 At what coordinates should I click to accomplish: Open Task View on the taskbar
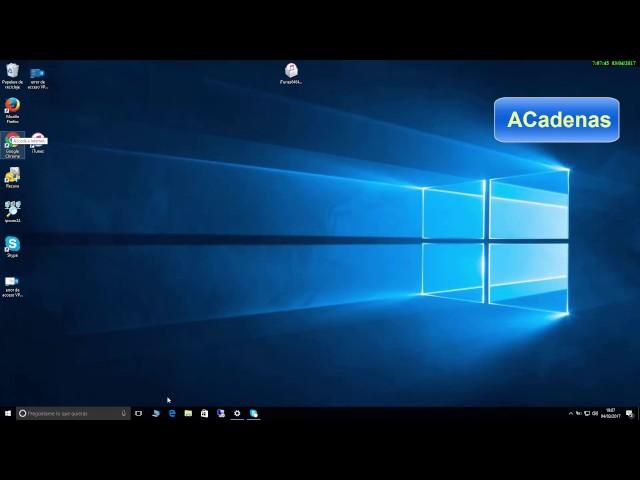pos(139,413)
